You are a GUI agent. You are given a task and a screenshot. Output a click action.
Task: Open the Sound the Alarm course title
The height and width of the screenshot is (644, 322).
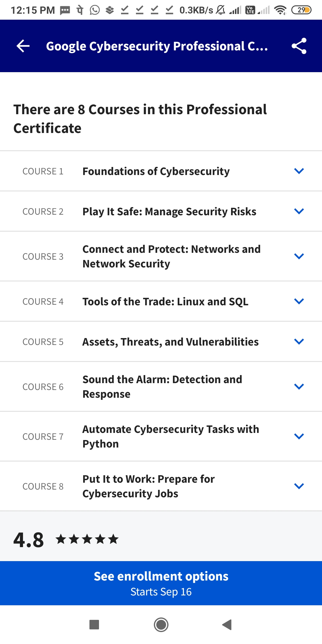pyautogui.click(x=162, y=386)
